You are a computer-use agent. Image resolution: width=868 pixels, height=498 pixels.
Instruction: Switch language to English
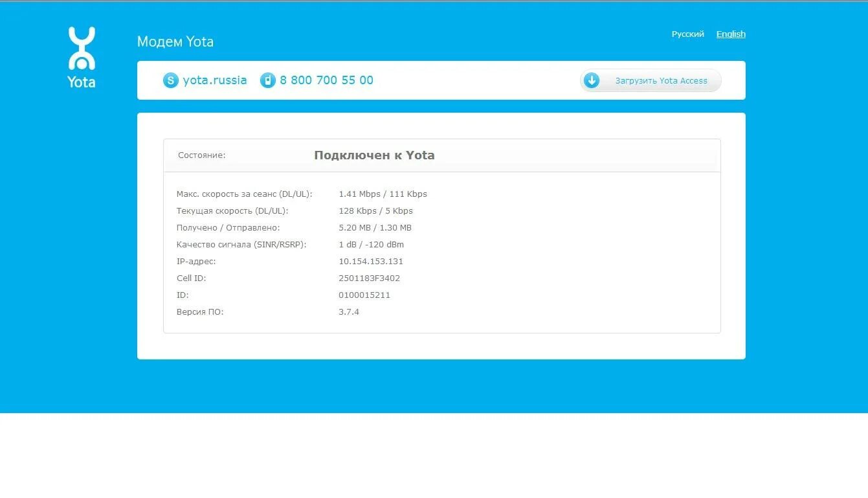click(x=731, y=34)
